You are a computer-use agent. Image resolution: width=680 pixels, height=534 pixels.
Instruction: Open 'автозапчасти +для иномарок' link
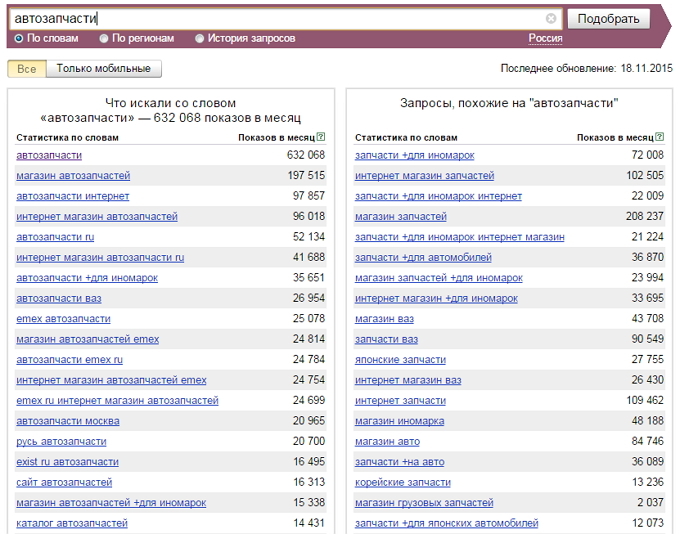[87, 278]
